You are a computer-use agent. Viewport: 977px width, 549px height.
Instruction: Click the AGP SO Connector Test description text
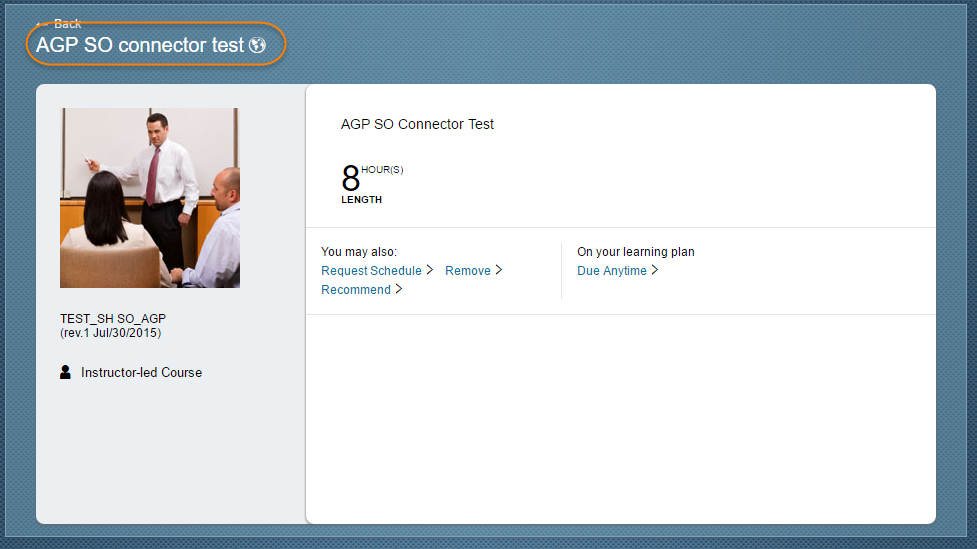[x=417, y=124]
